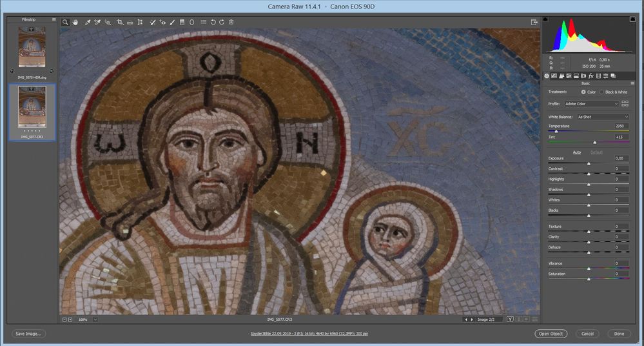Open the Effects fx panel tab
Screen dimensions: 644x346
point(591,76)
